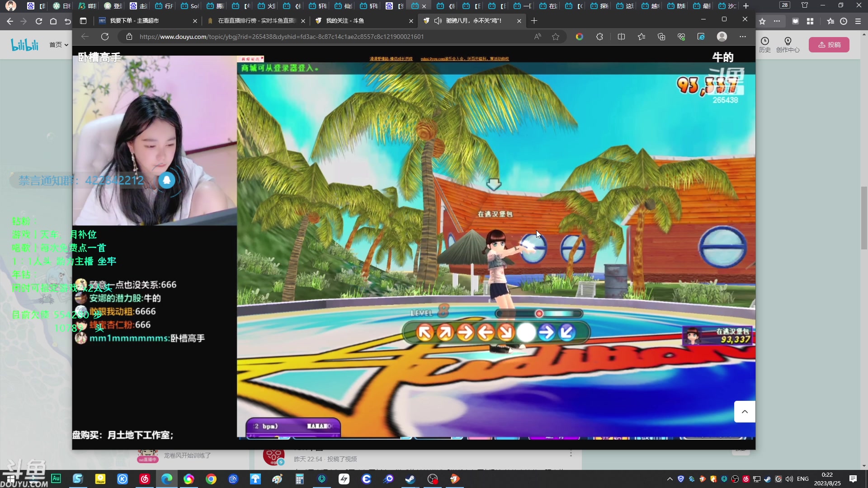This screenshot has height=488, width=868.
Task: Click the bilibili logo
Action: click(24, 45)
